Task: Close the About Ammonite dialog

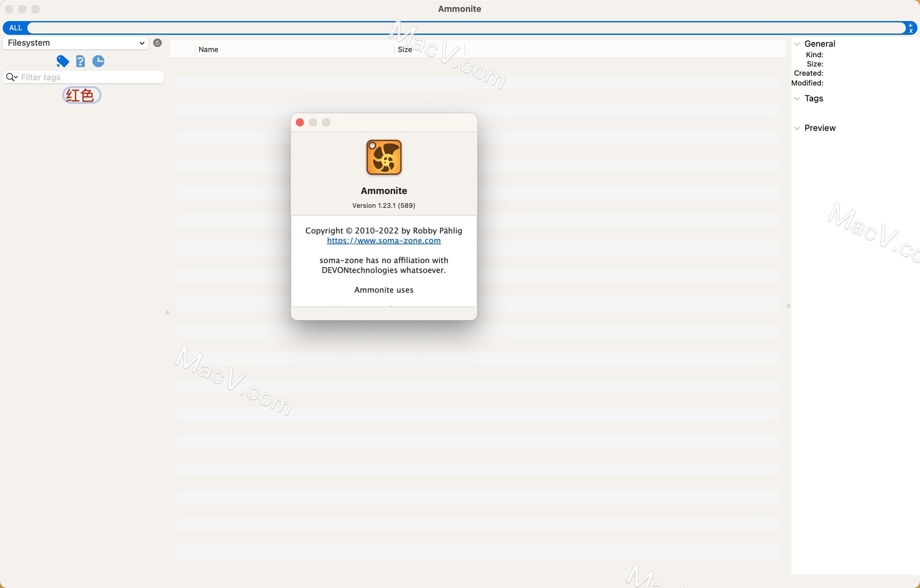Action: [300, 122]
